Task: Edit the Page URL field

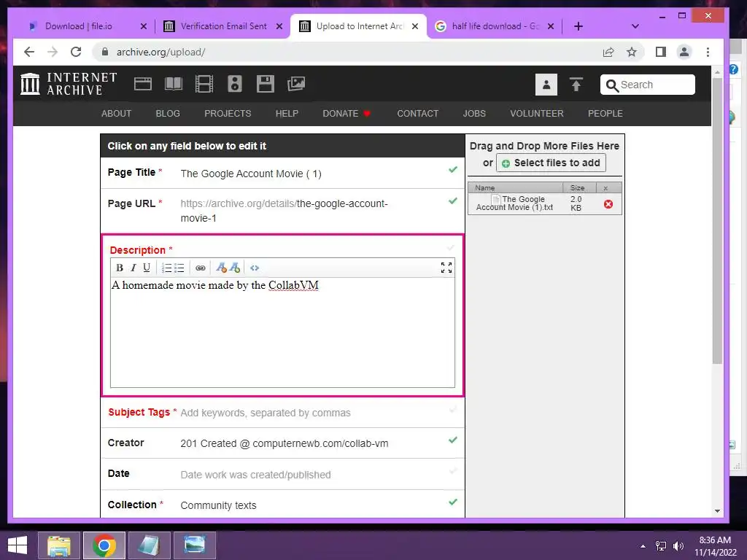Action: click(282, 211)
